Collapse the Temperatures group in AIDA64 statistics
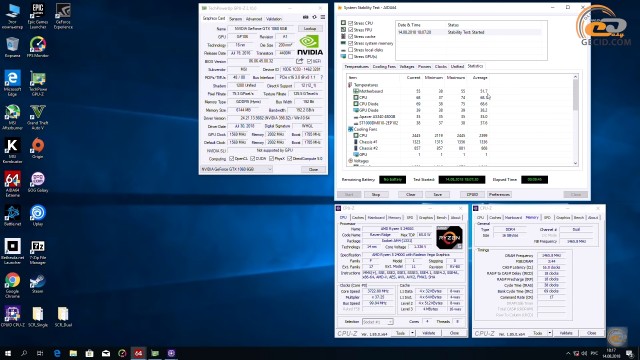 (350, 85)
